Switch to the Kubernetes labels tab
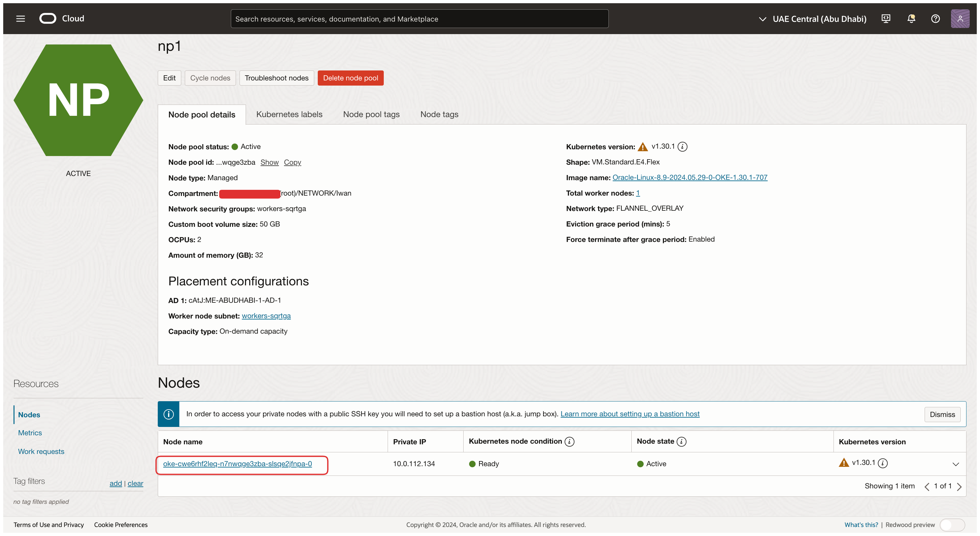This screenshot has width=980, height=536. 289,115
